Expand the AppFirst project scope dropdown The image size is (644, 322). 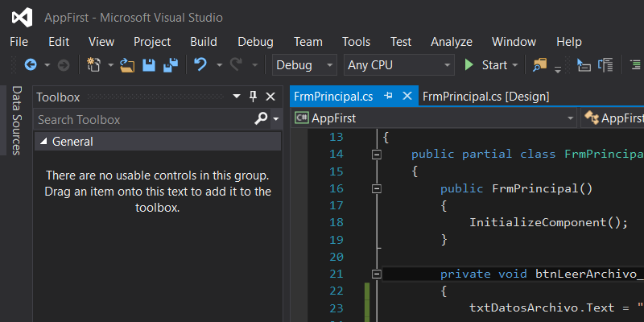coord(571,118)
